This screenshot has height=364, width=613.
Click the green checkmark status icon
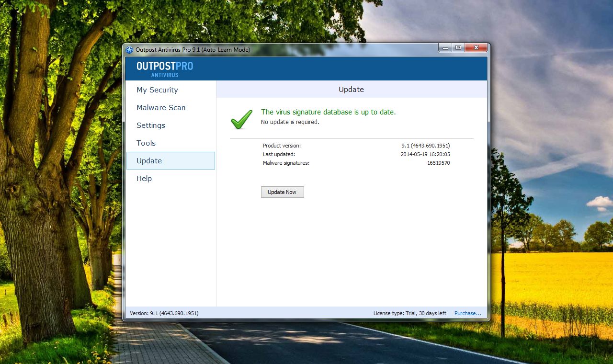coord(241,119)
